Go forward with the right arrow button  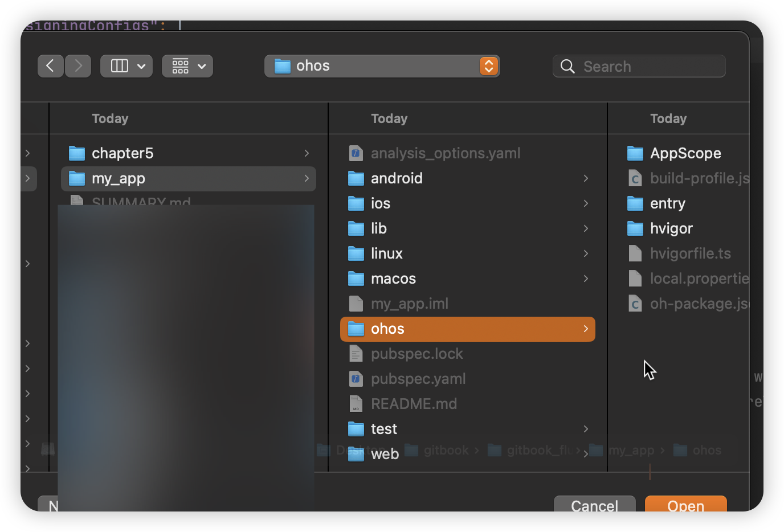pyautogui.click(x=78, y=66)
